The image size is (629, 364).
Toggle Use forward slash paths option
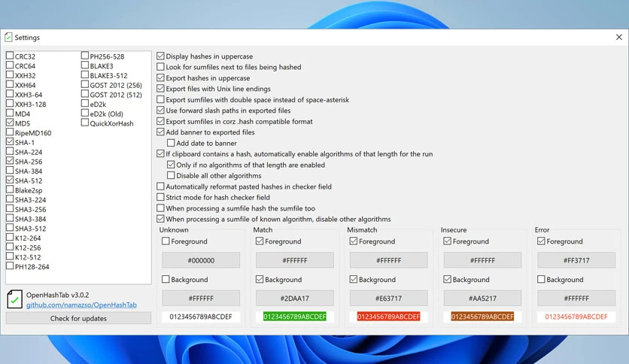coord(160,111)
